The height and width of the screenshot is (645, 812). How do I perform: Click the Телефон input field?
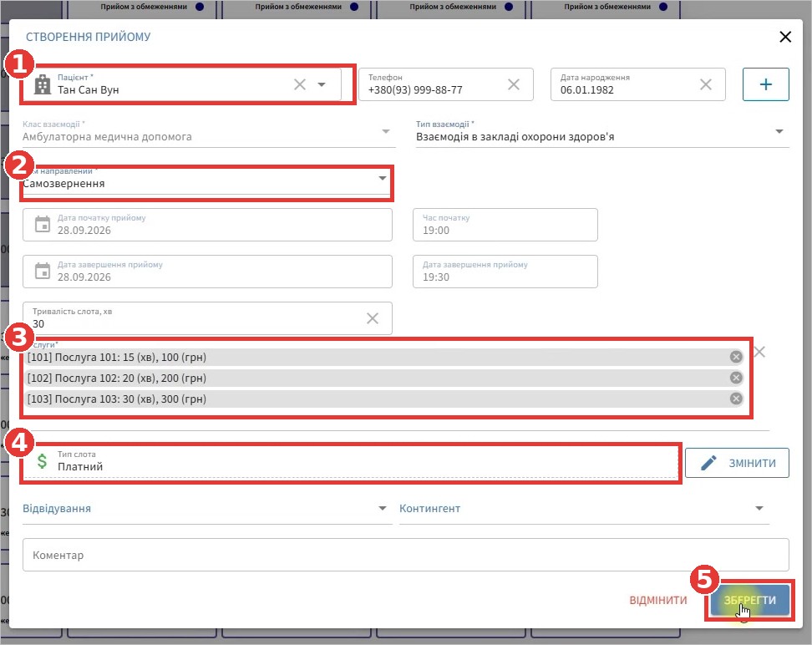coord(446,84)
